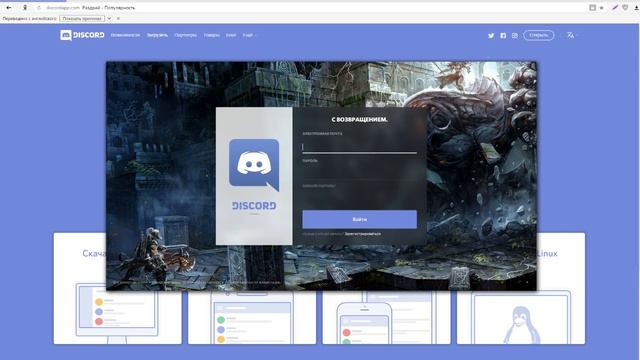640x360 pixels.
Task: Click the Discord logo in the site header
Action: pyautogui.click(x=82, y=35)
